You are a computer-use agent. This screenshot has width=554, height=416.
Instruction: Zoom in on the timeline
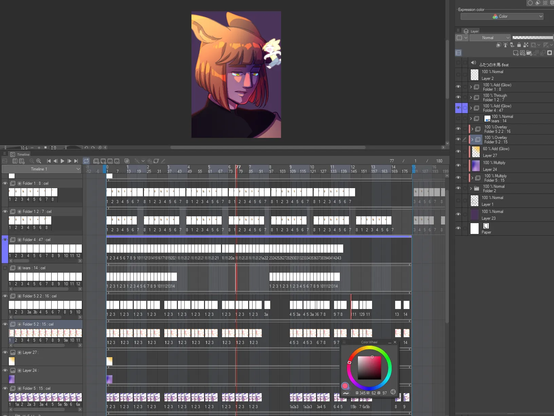pyautogui.click(x=39, y=161)
